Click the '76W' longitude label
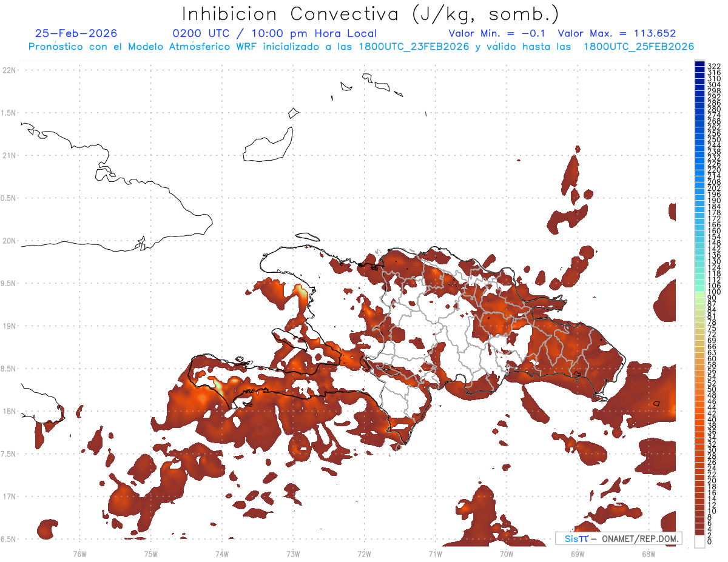The height and width of the screenshot is (562, 728). point(79,554)
